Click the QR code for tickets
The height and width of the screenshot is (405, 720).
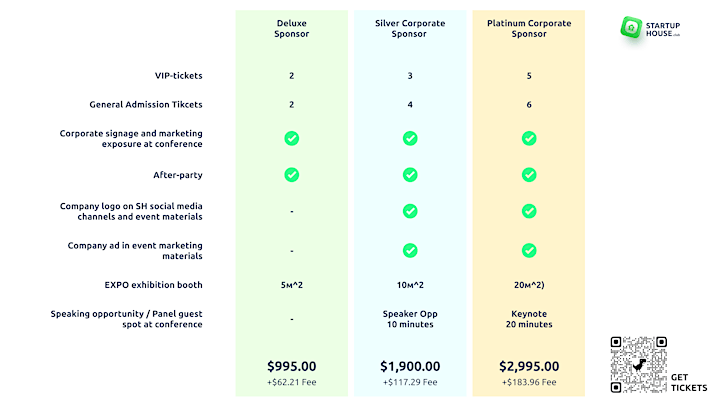638,365
